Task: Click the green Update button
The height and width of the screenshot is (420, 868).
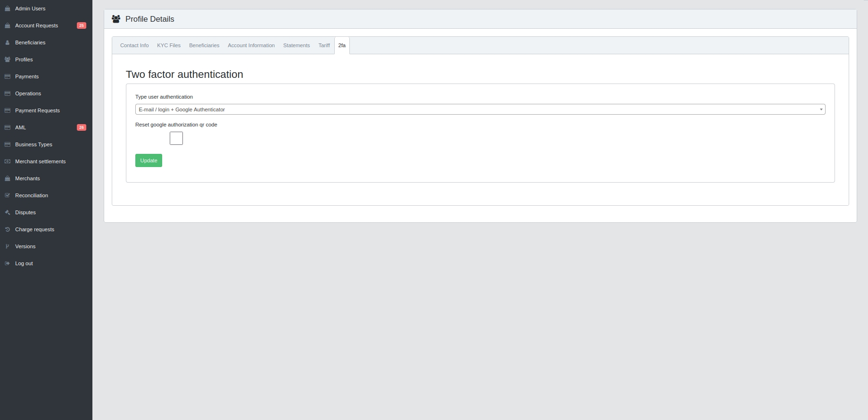Action: 149,160
